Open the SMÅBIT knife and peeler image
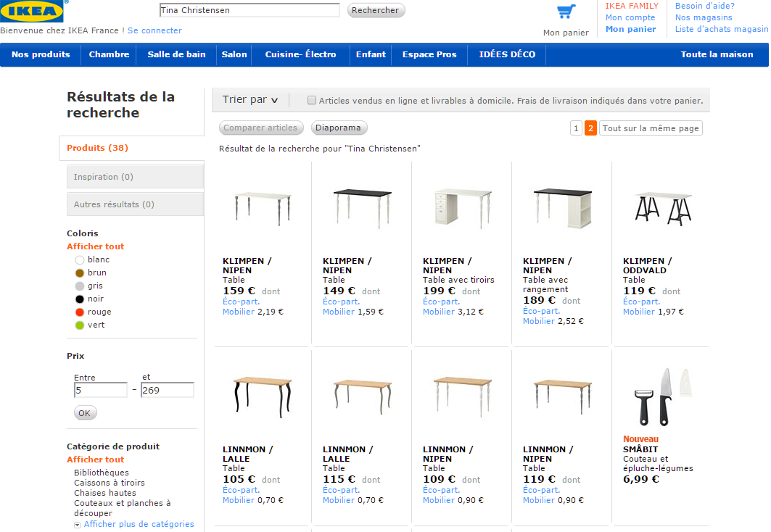The image size is (771, 532). [x=663, y=397]
